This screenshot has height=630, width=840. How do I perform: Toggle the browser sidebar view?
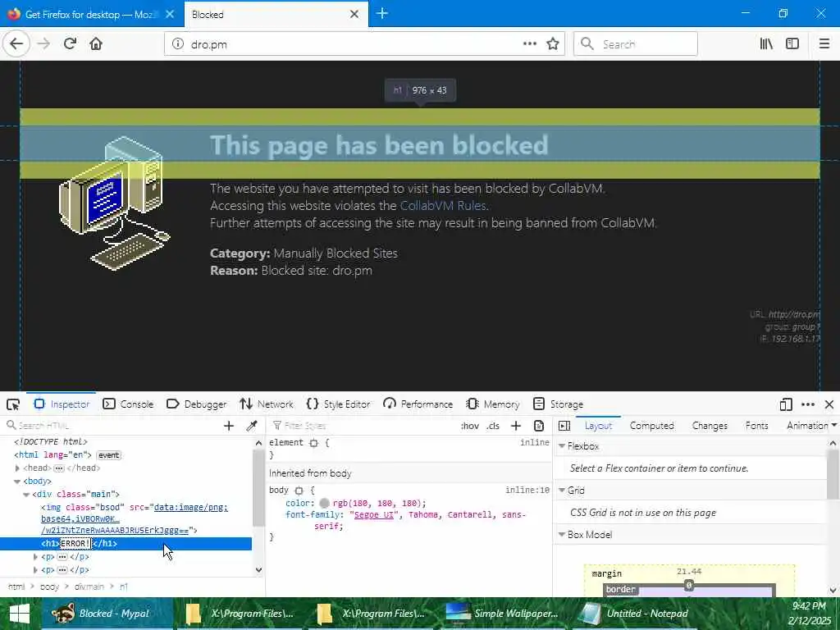[x=792, y=44]
